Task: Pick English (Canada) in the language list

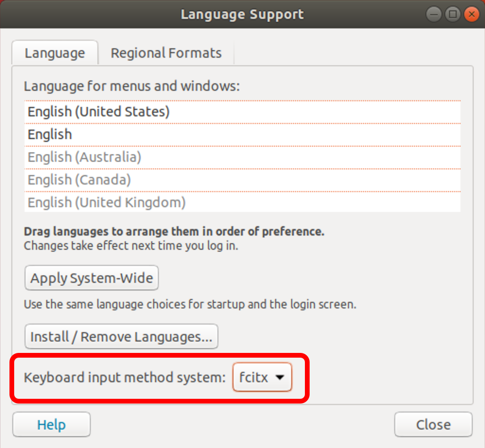Action: pos(242,180)
